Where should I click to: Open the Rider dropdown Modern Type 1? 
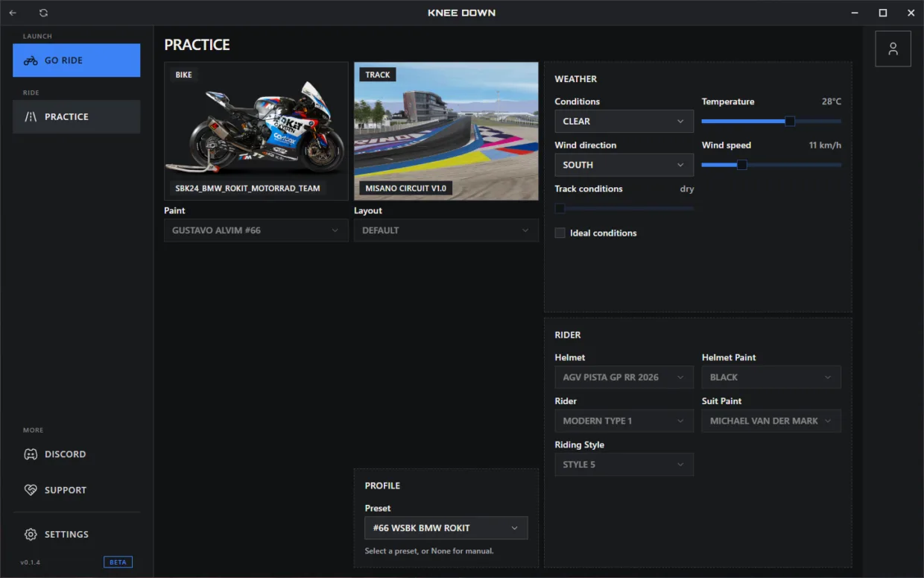624,421
